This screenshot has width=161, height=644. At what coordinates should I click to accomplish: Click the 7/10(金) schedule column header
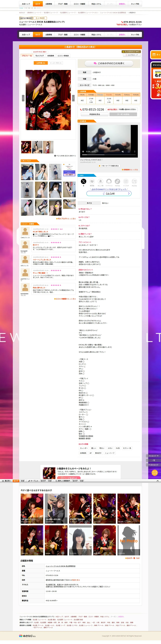(91, 95)
